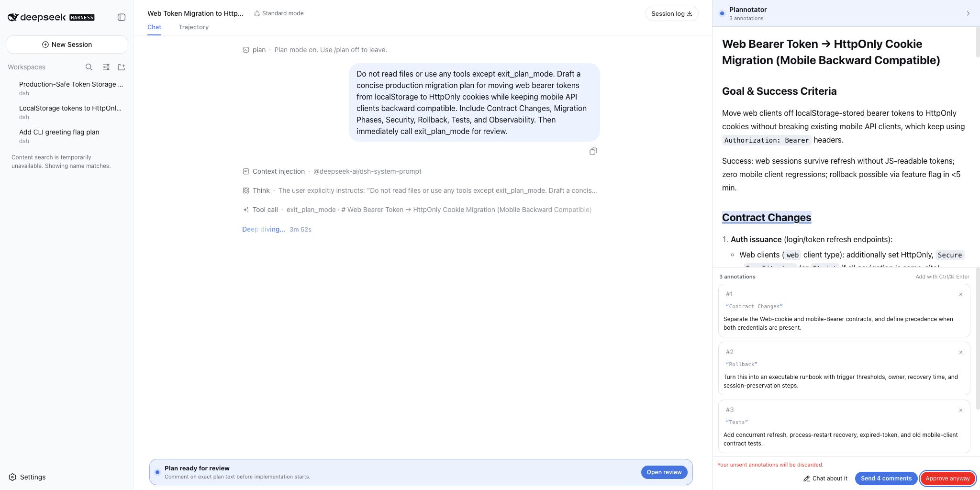Viewport: 980px width, 490px height.
Task: Collapse the Plannotator panel chevron
Action: click(968, 13)
